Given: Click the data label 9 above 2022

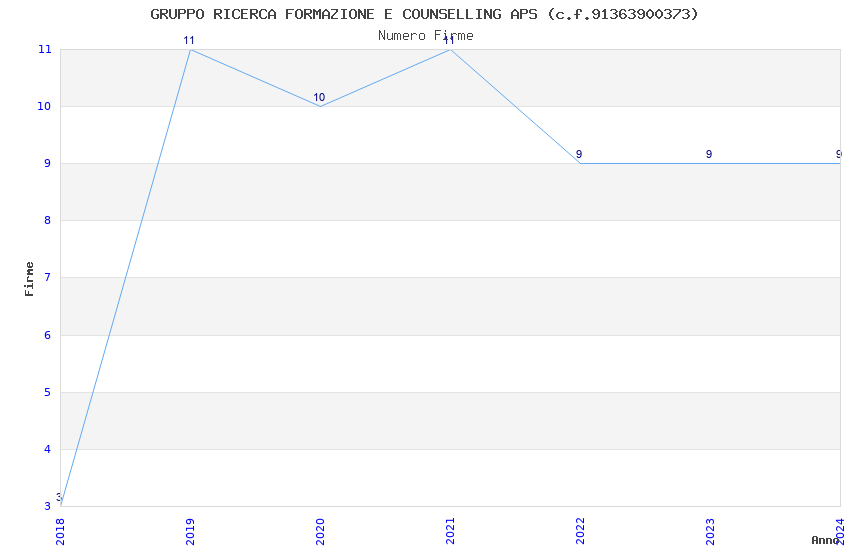Looking at the screenshot, I should (x=579, y=154).
